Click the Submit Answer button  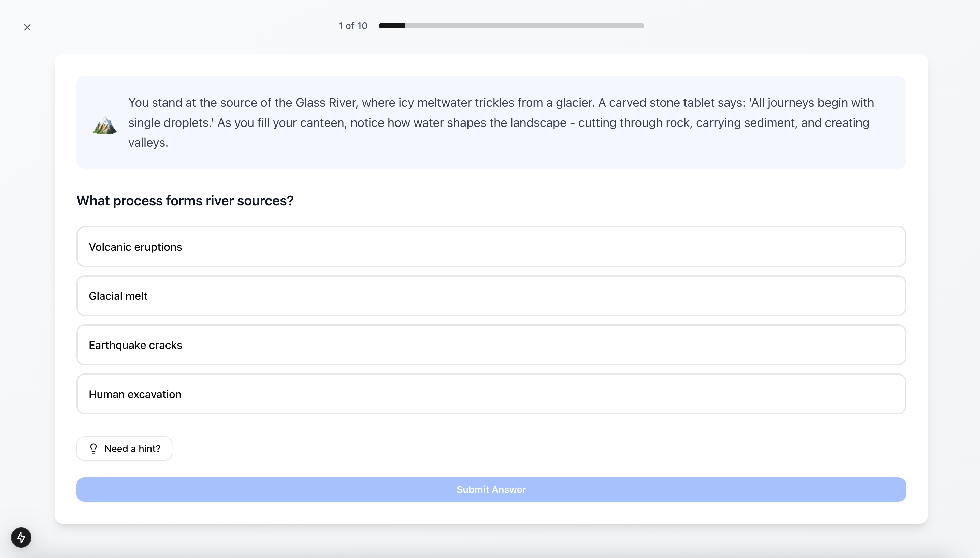(491, 489)
